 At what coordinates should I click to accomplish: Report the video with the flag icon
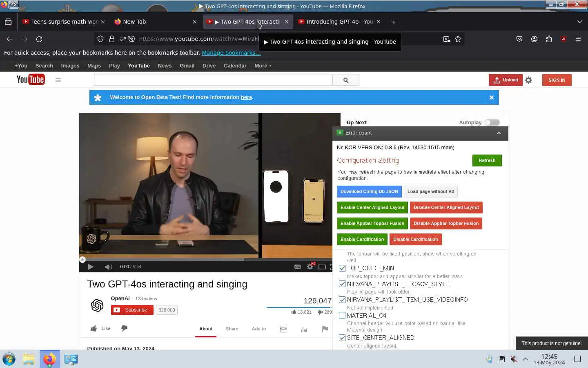[325, 329]
